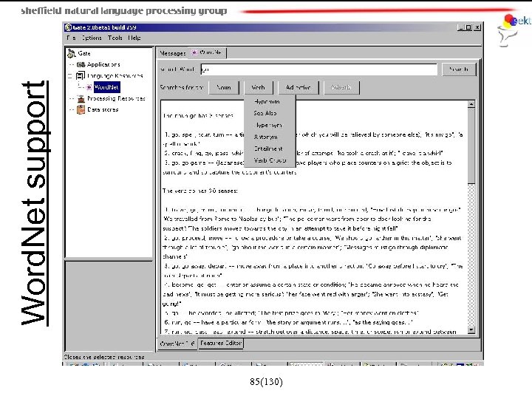Click the Verb button
This screenshot has width=532, height=399.
[x=258, y=87]
